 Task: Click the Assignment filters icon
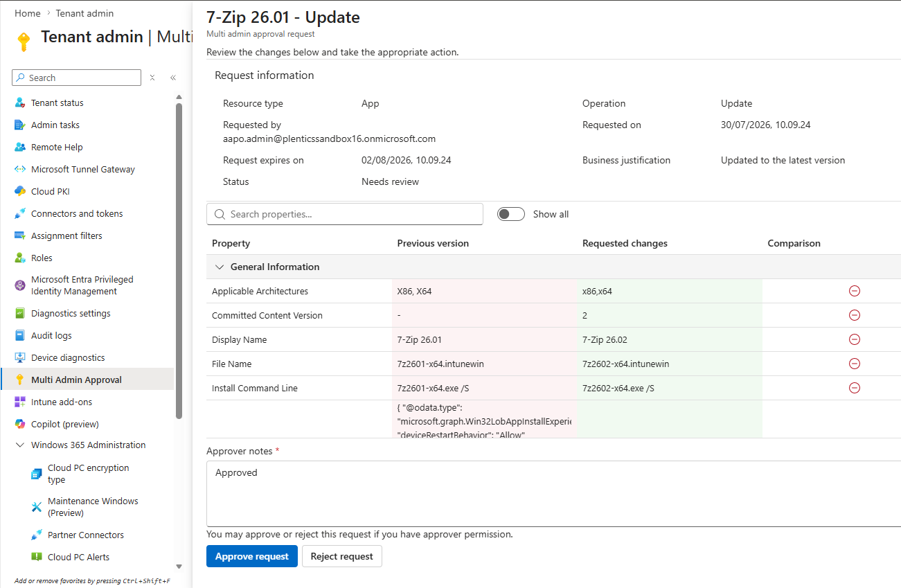(x=20, y=235)
